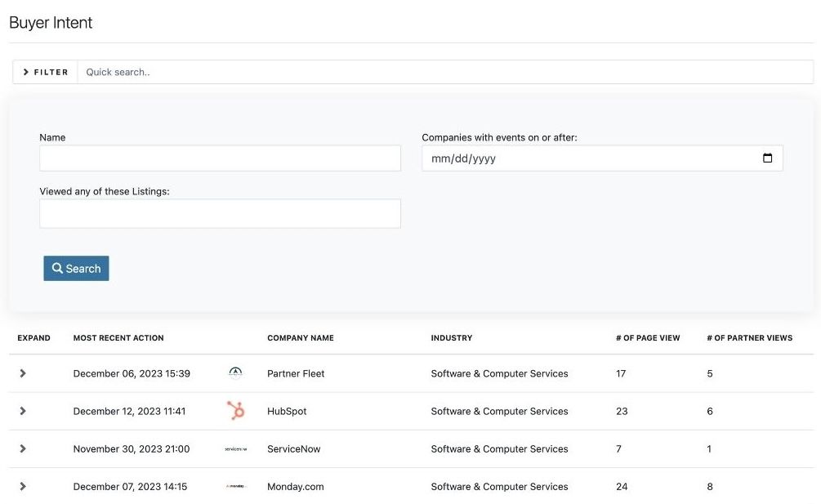Click the Name filter input
Viewport: 821px width, 504px height.
220,158
